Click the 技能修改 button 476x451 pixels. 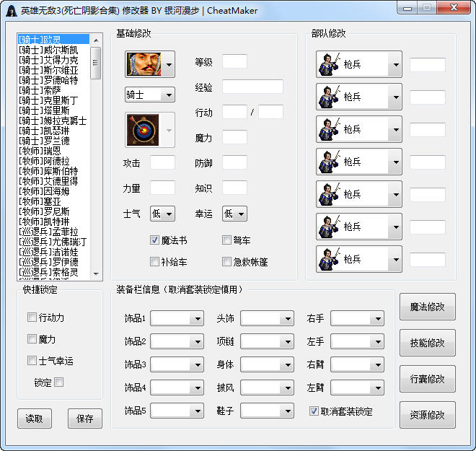tap(428, 343)
